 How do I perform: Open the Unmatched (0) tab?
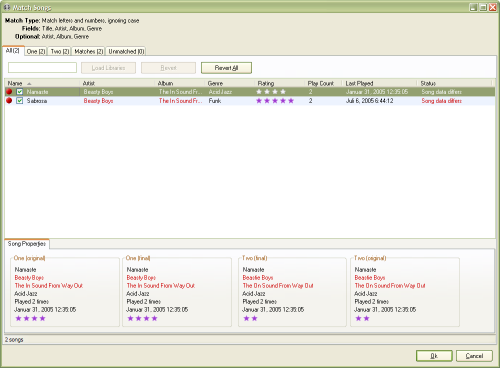coord(126,51)
